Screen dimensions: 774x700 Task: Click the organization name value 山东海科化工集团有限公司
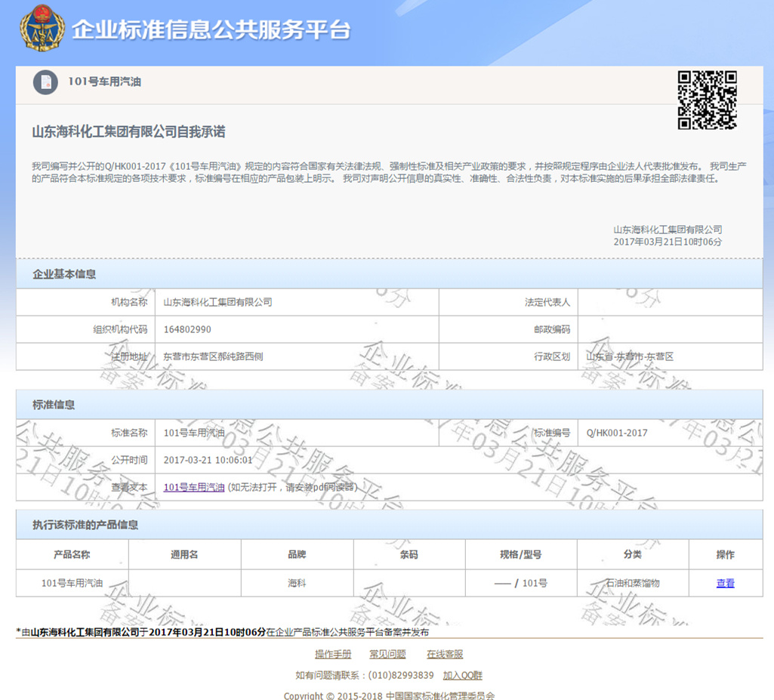click(217, 302)
